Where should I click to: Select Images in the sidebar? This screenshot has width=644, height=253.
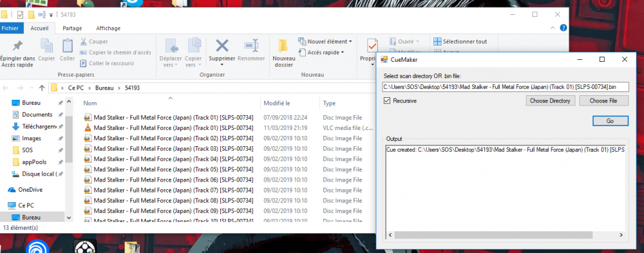tap(31, 138)
